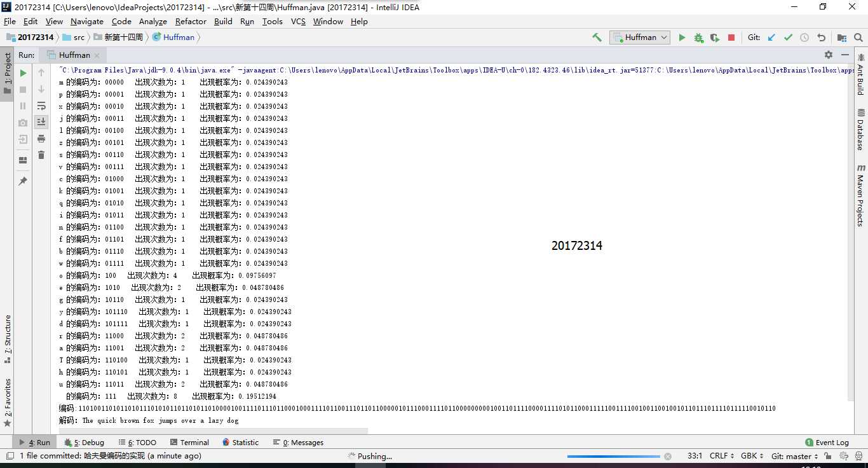
Task: Update project with Git blue arrow
Action: [x=771, y=38]
